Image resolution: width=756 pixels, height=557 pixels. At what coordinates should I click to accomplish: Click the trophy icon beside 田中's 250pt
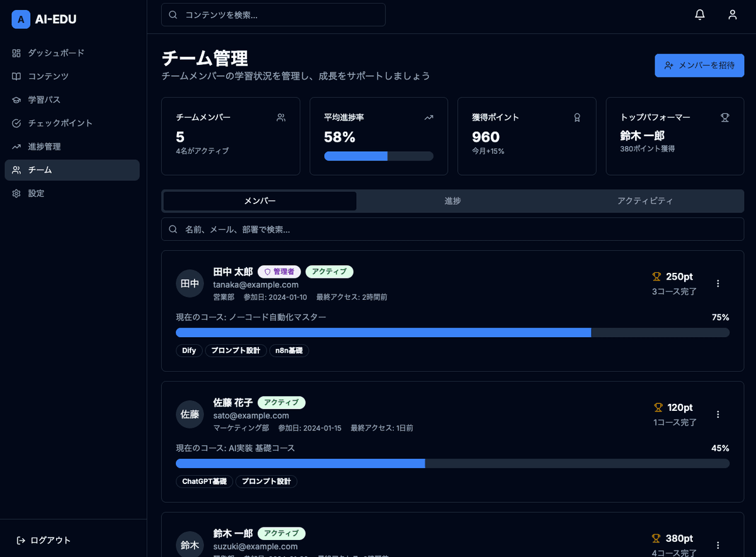point(655,276)
